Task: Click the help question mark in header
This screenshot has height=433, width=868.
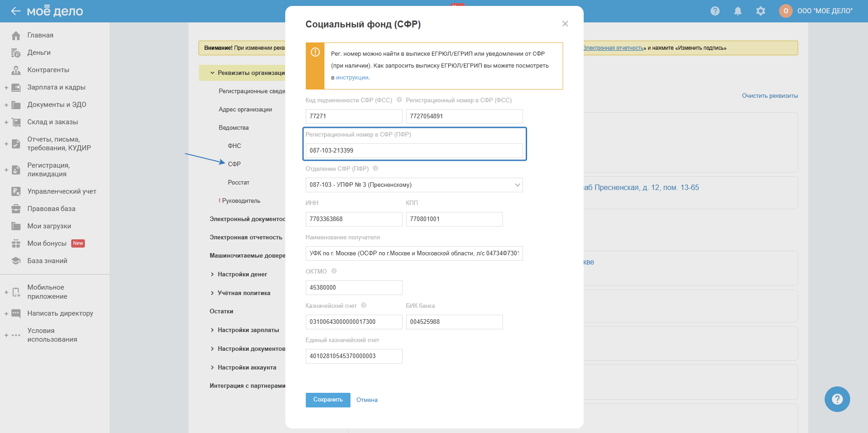Action: click(715, 11)
